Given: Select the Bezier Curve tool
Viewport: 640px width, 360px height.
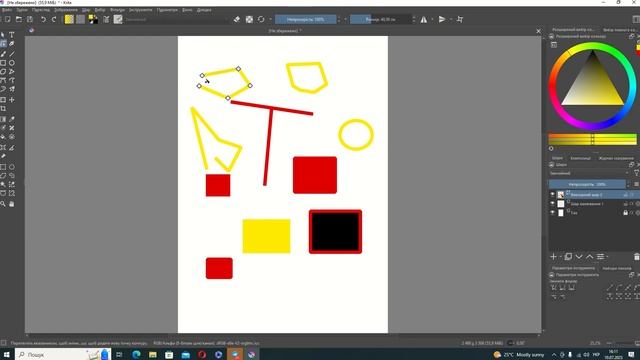Looking at the screenshot, I should coord(3,80).
